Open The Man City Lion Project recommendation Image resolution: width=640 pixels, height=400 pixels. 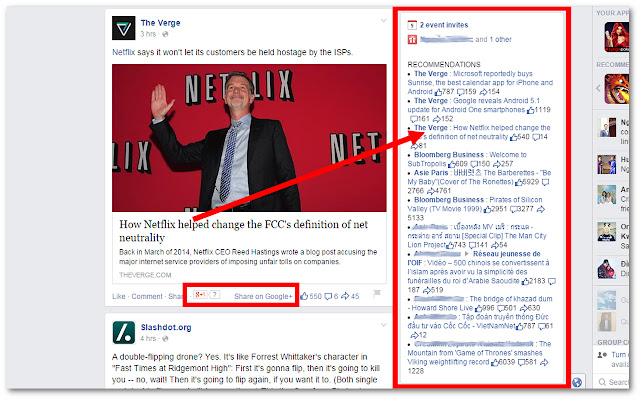coord(477,236)
